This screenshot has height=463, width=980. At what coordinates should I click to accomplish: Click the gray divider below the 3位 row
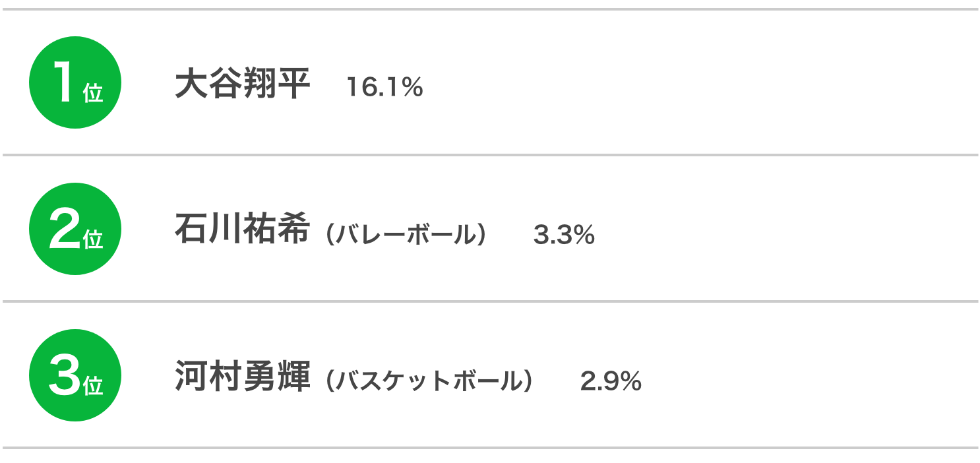pyautogui.click(x=490, y=448)
